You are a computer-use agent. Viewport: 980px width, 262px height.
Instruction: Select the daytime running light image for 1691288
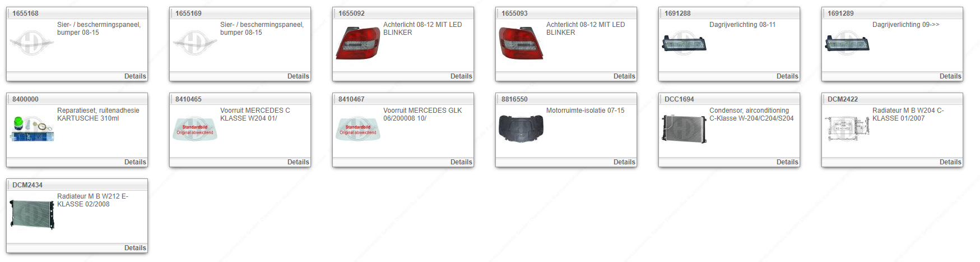coord(684,43)
